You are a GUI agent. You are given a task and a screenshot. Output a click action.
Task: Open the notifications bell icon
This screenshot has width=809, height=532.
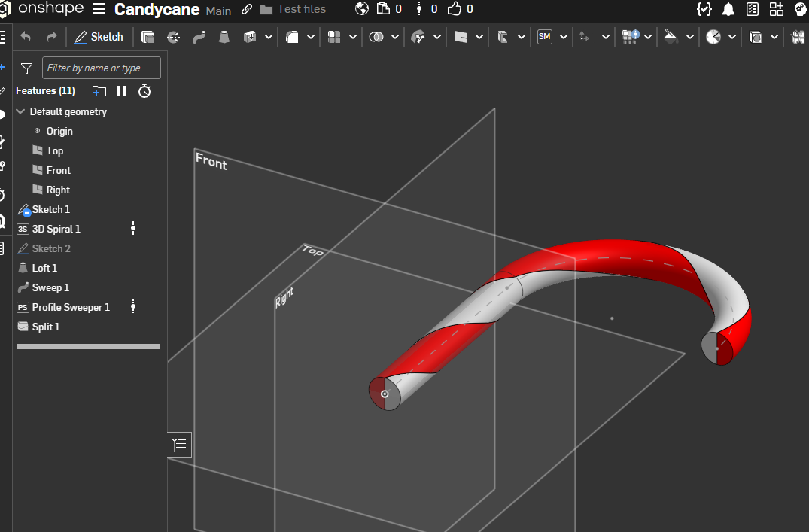pos(728,9)
